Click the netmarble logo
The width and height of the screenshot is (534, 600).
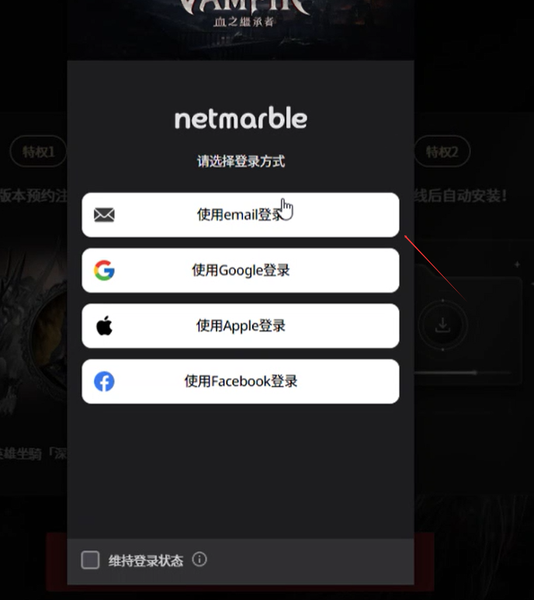(x=241, y=118)
